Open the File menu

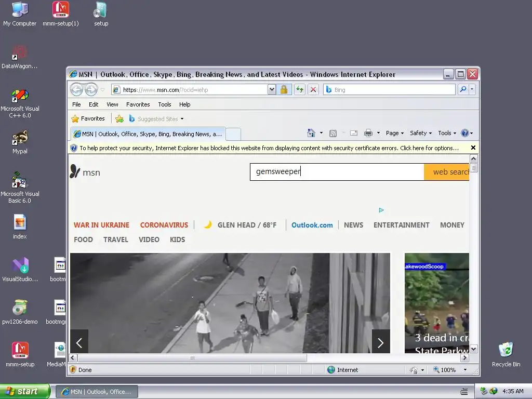[x=76, y=104]
